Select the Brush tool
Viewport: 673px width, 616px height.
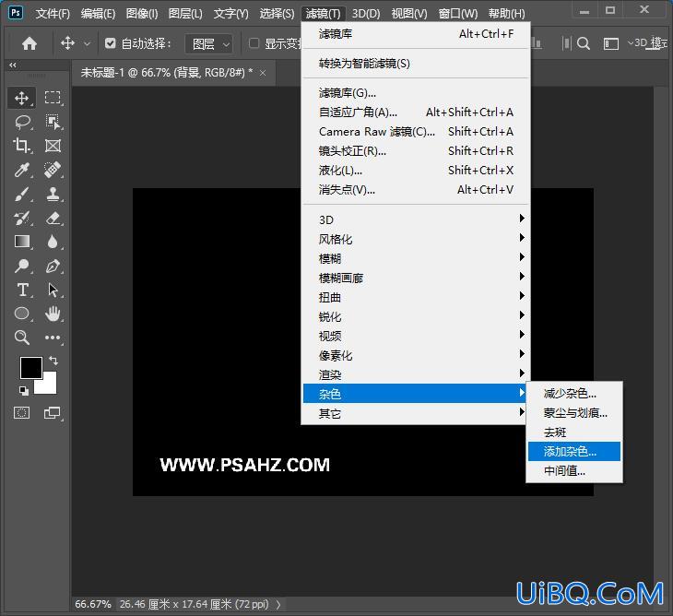click(21, 194)
